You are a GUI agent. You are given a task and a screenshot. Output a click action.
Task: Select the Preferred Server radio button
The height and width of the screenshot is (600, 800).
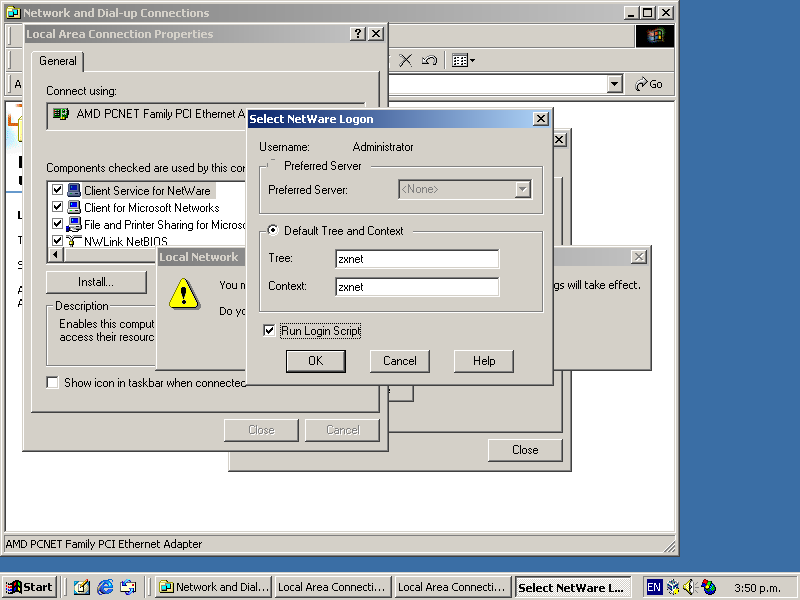tap(273, 164)
